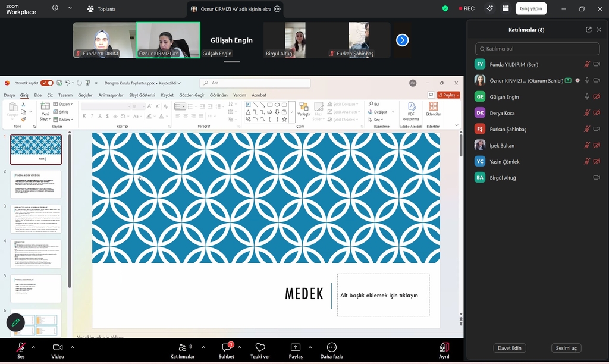The width and height of the screenshot is (609, 364).
Task: Click the Giriş yapın sign-in button
Action: (x=531, y=9)
